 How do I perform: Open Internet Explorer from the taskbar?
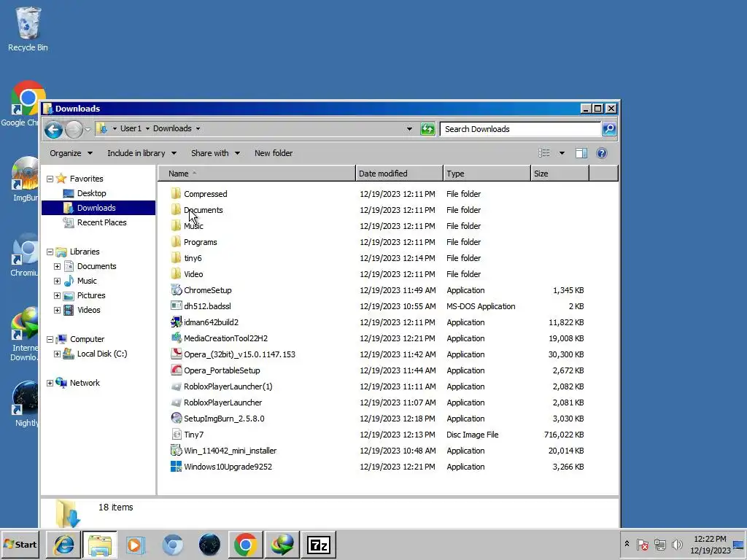click(63, 544)
